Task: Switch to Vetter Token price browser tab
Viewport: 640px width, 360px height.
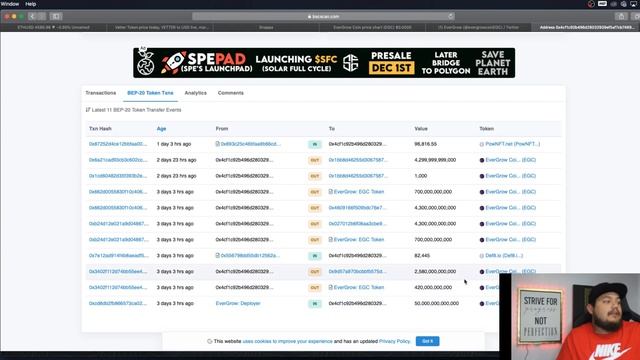Action: [x=160, y=27]
